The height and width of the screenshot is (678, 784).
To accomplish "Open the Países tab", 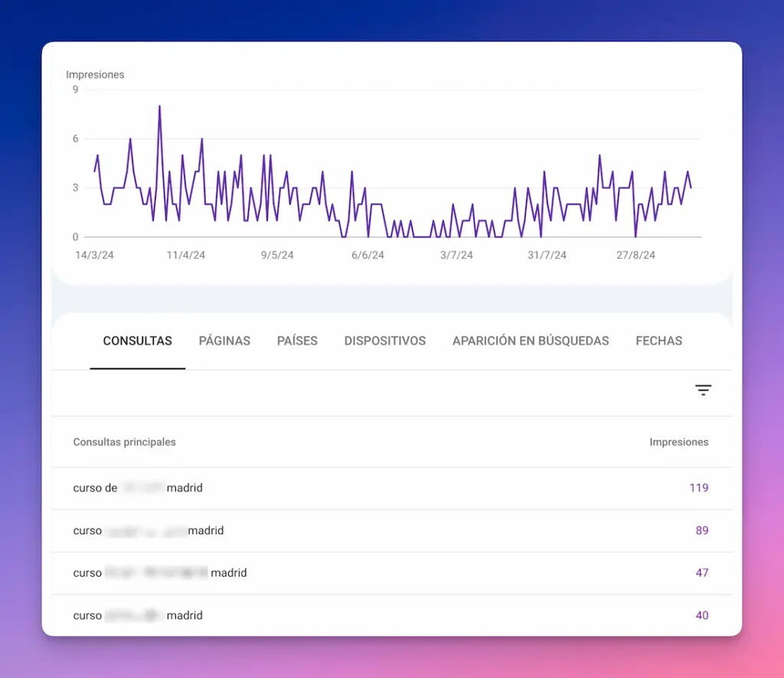I will coord(297,341).
